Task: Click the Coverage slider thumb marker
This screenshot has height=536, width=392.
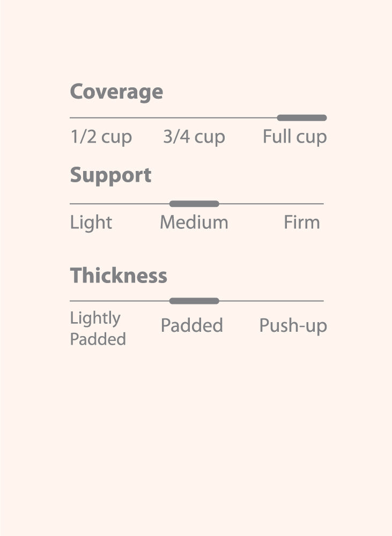Action: click(301, 118)
